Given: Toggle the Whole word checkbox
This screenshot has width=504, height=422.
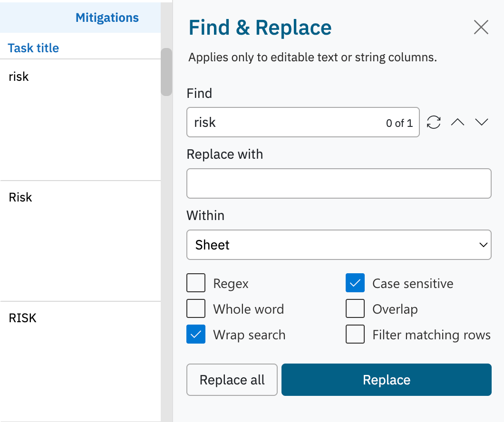Looking at the screenshot, I should pos(196,309).
